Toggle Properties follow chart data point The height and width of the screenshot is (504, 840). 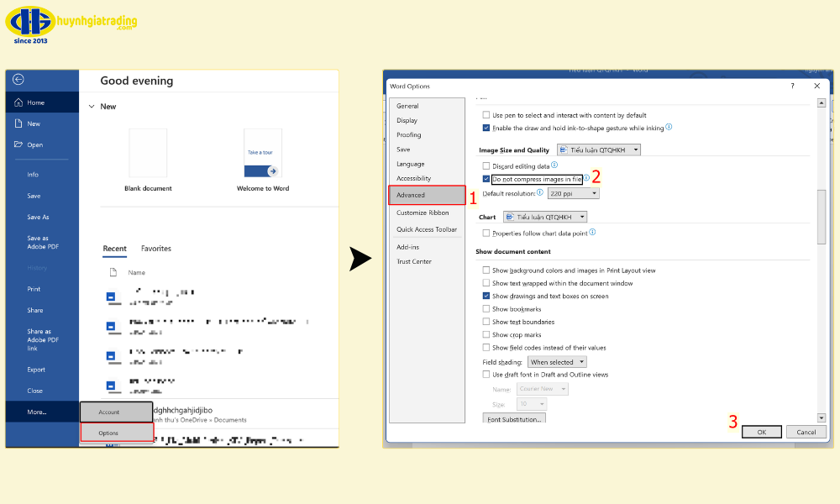tap(486, 233)
